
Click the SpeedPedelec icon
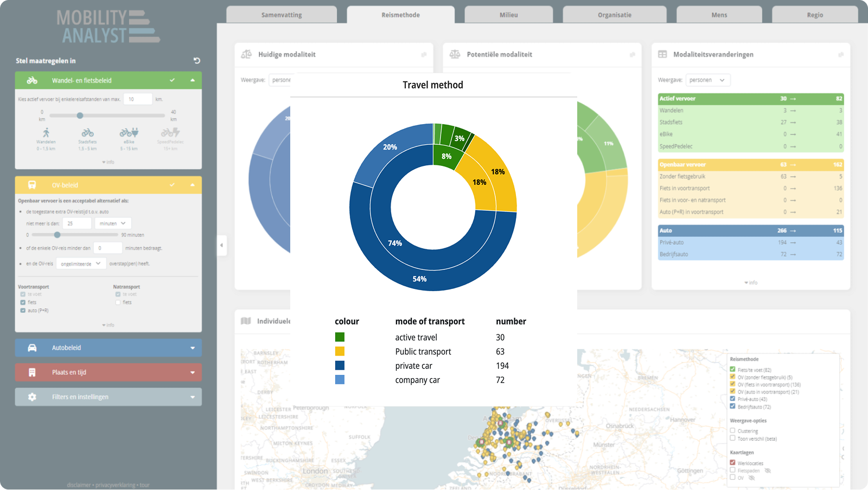tap(170, 133)
